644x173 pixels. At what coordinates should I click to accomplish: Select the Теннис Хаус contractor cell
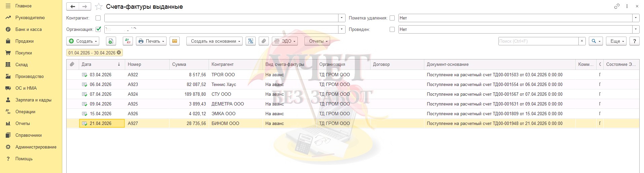pos(236,85)
